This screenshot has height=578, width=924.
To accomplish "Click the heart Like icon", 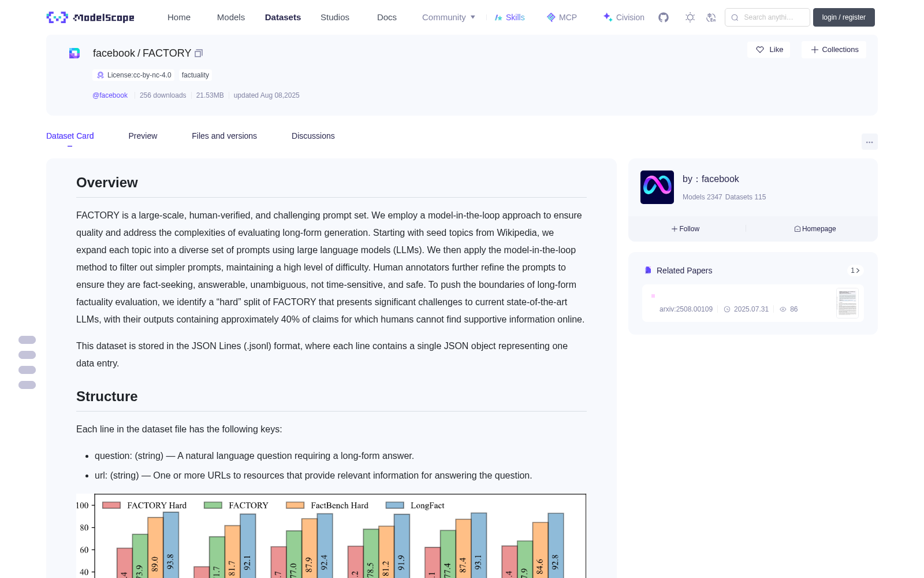I will click(760, 50).
